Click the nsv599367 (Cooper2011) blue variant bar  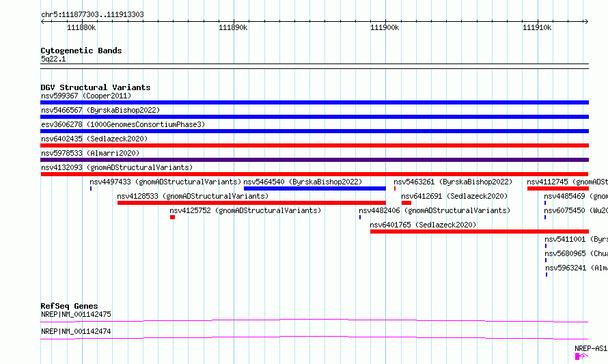314,102
